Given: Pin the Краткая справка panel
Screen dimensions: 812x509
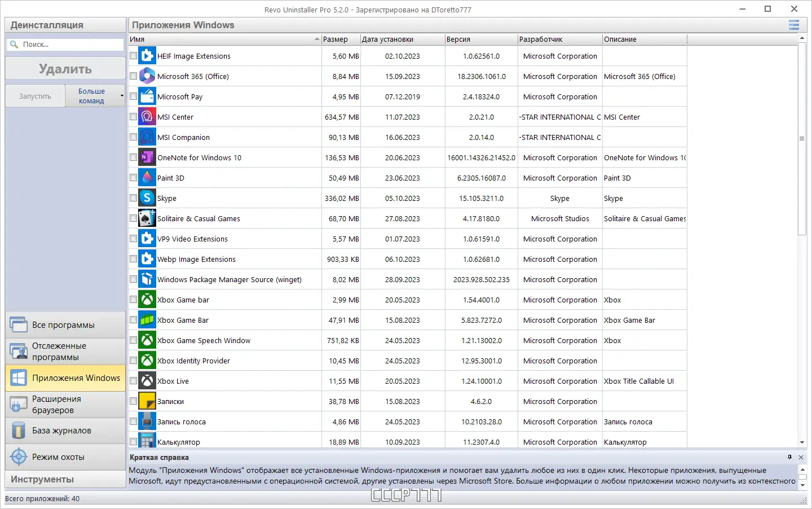Looking at the screenshot, I should pyautogui.click(x=789, y=457).
